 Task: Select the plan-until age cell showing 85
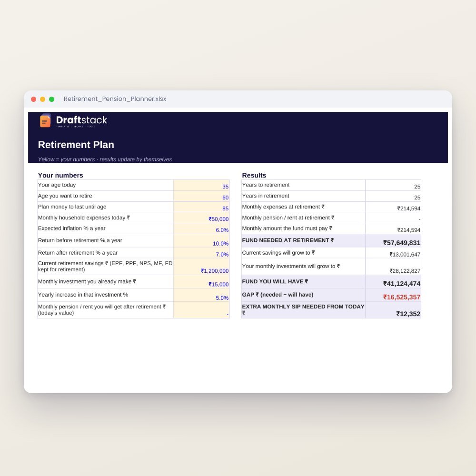(x=201, y=207)
